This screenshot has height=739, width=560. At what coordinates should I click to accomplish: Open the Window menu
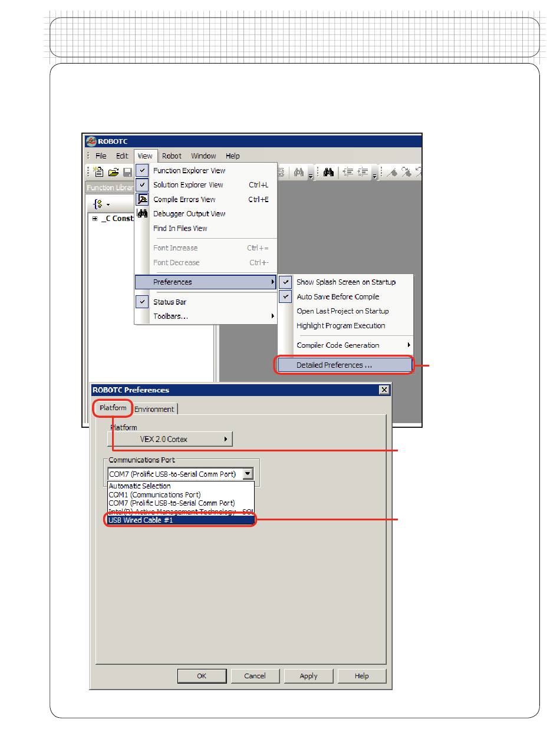point(203,156)
